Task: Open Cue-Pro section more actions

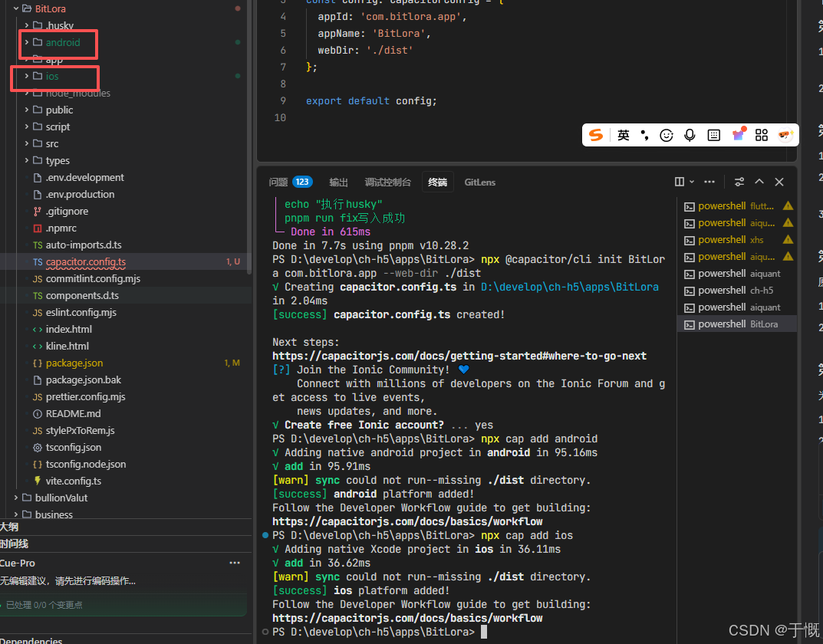Action: click(235, 563)
